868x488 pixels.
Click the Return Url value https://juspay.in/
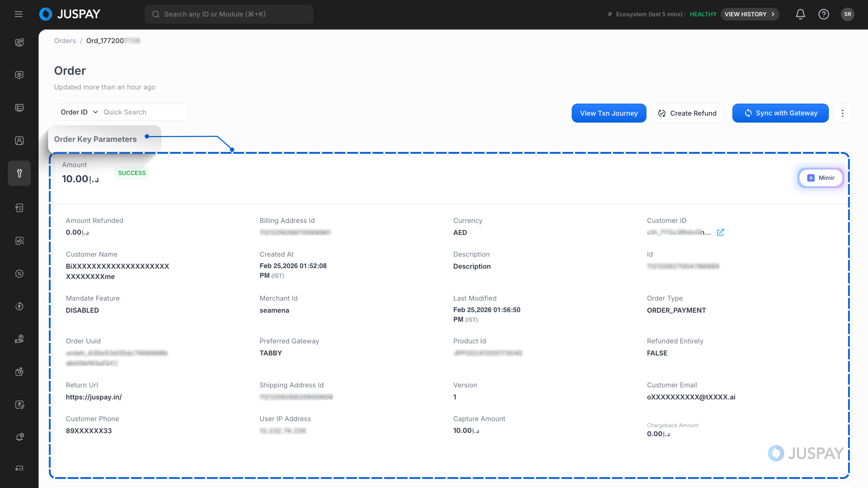click(94, 397)
